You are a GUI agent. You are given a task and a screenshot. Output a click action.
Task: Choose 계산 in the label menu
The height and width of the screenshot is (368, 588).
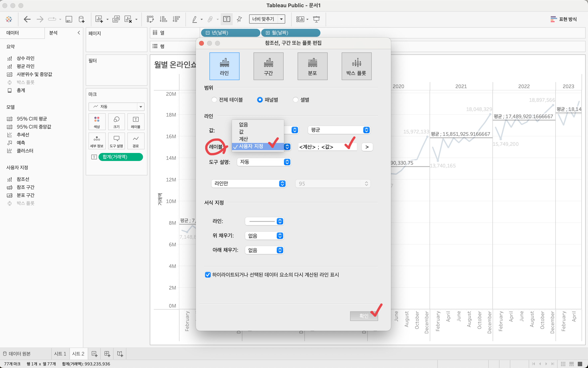tap(243, 139)
